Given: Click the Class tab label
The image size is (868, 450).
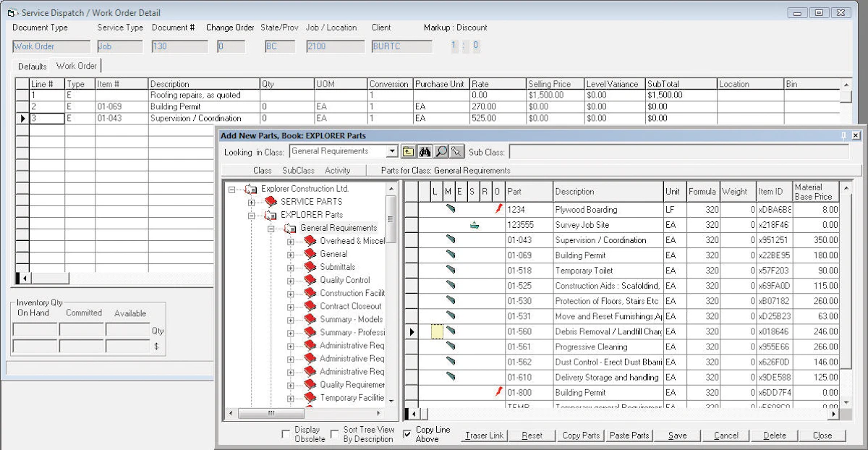Looking at the screenshot, I should [263, 171].
